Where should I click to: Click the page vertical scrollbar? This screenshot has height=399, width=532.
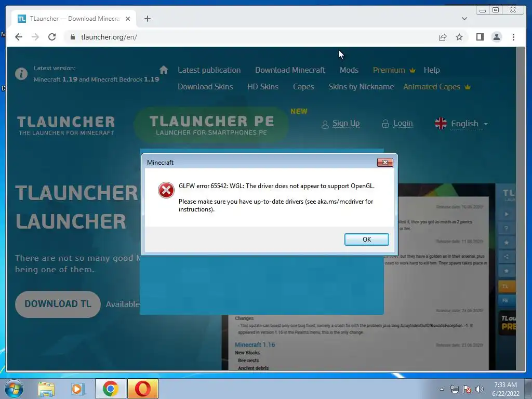pos(521,208)
